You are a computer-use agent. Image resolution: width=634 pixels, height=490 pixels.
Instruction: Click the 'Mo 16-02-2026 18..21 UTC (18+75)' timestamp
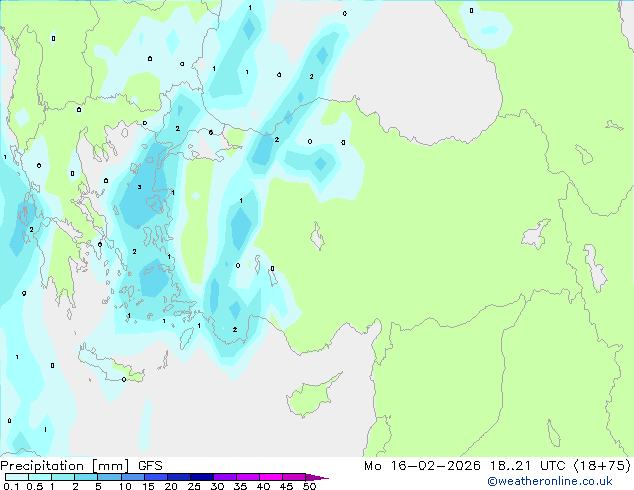(497, 466)
